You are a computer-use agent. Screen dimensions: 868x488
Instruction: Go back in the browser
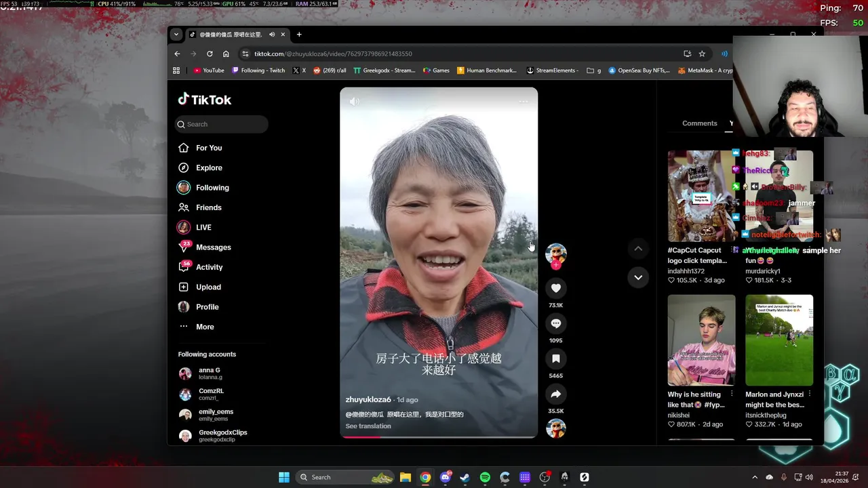click(178, 54)
